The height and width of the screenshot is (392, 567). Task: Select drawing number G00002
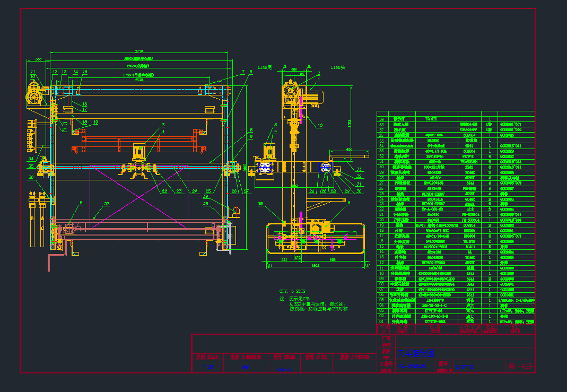pyautogui.click(x=464, y=367)
